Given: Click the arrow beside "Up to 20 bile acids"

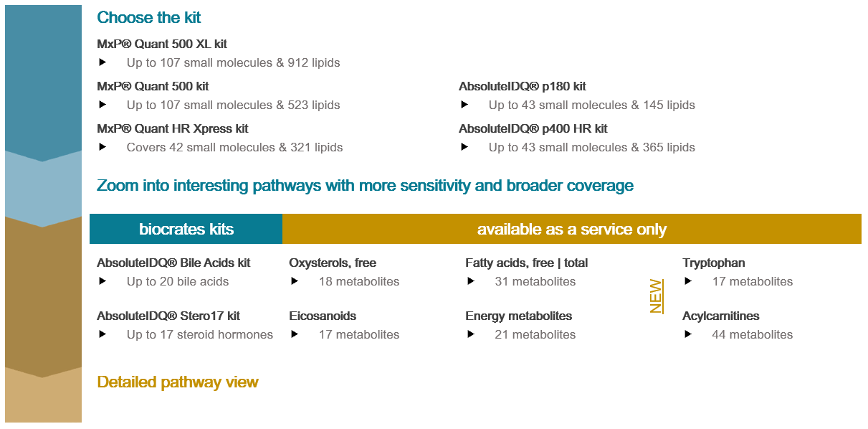Looking at the screenshot, I should coord(102,281).
